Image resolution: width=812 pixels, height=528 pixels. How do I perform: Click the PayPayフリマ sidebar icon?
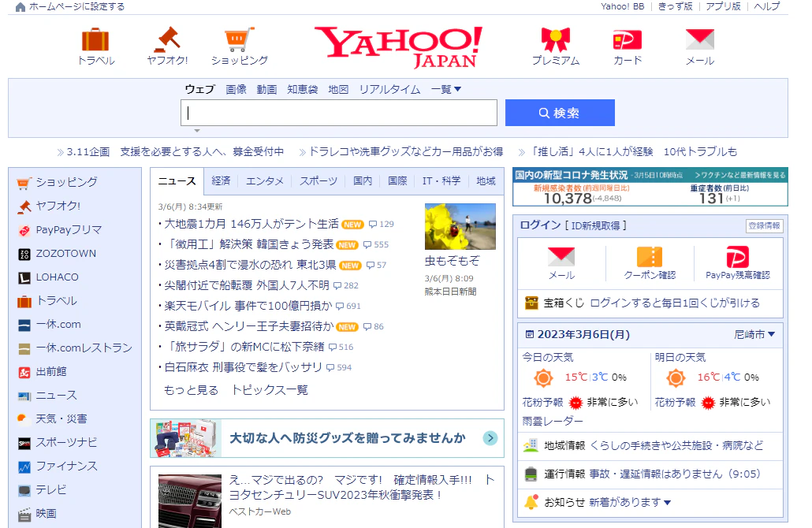(24, 230)
